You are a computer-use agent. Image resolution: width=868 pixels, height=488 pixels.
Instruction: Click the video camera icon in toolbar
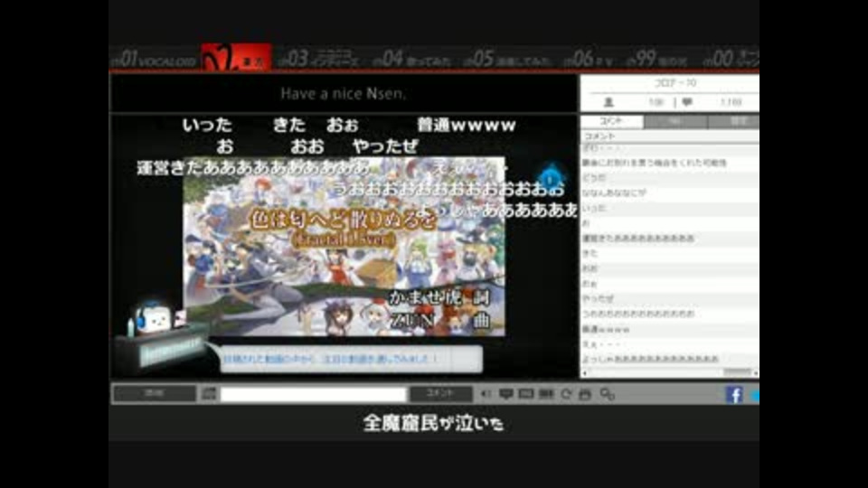[546, 393]
